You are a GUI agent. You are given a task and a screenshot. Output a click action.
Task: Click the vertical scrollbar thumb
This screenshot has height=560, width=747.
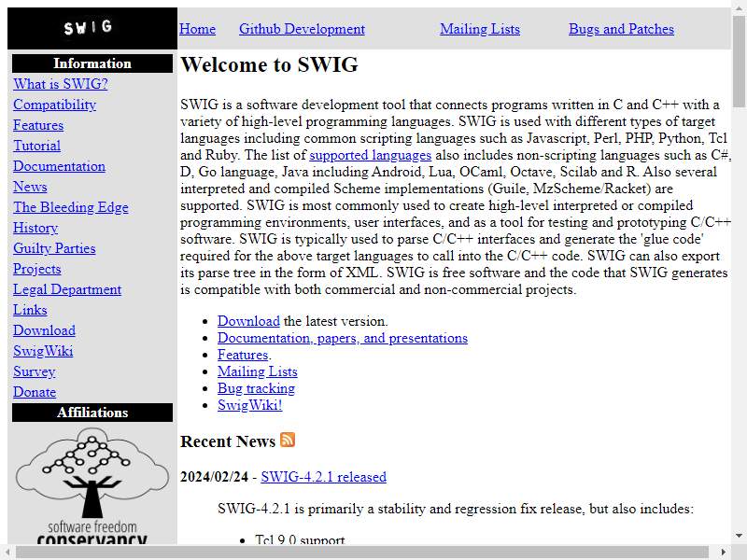tap(739, 61)
